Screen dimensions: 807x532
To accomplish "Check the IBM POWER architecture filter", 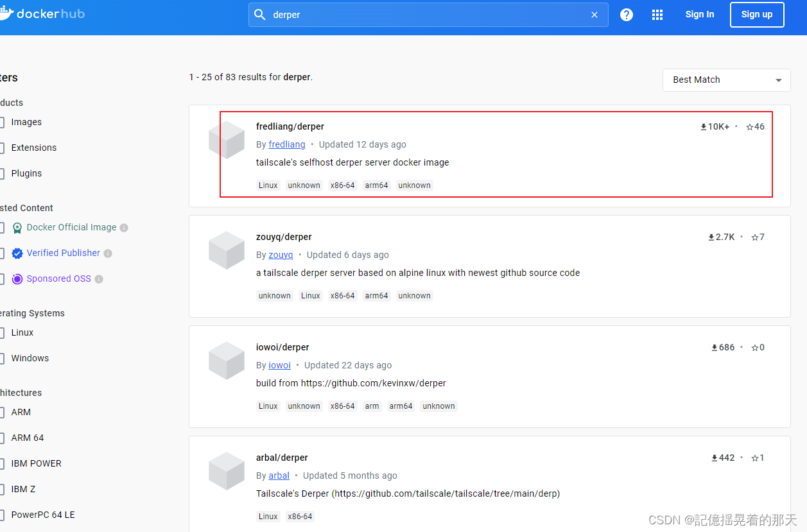I will (x=2, y=463).
